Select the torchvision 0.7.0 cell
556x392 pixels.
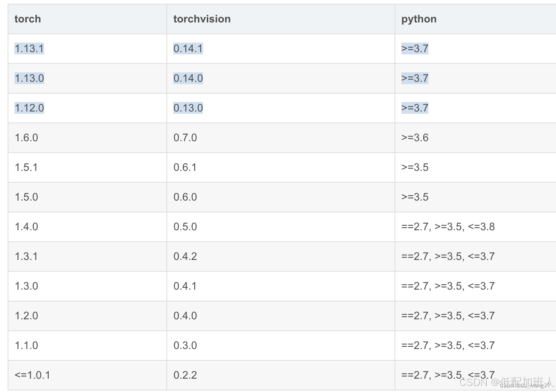(x=185, y=137)
